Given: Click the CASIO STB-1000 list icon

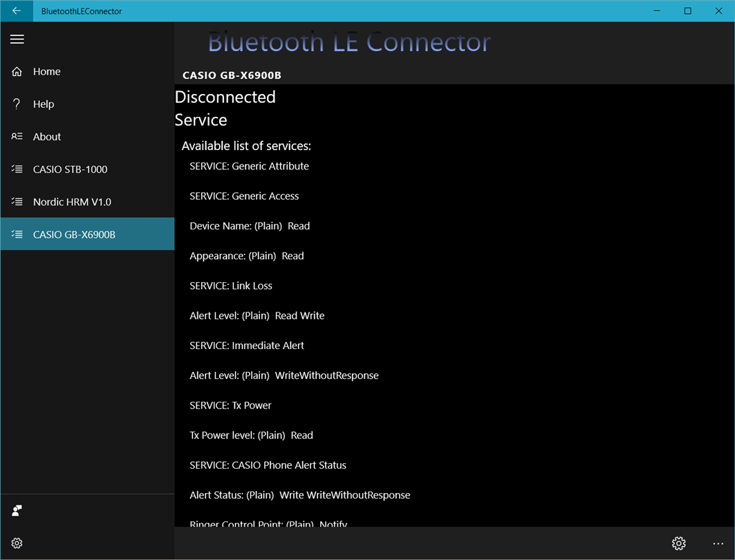Looking at the screenshot, I should [x=17, y=169].
